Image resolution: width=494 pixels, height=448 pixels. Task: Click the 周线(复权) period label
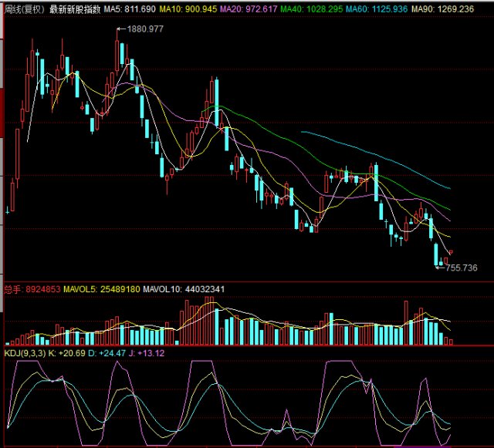pos(25,9)
